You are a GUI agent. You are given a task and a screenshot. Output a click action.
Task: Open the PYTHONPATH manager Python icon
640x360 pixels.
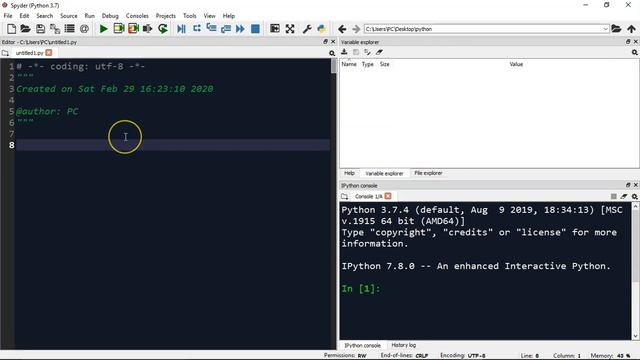322,29
